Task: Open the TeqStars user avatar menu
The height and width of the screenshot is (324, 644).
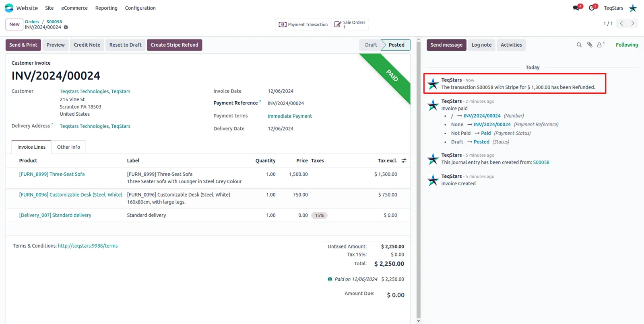Action: coord(633,8)
